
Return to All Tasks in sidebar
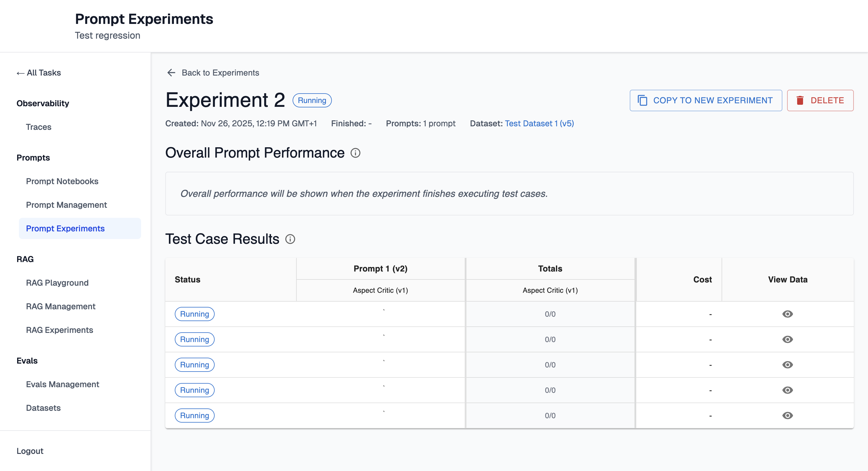pyautogui.click(x=39, y=73)
